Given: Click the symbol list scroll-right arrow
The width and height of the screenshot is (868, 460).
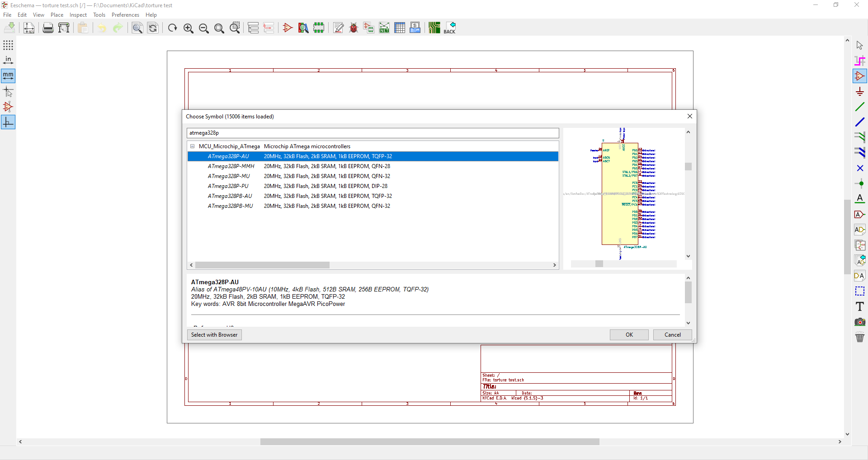Looking at the screenshot, I should 555,265.
